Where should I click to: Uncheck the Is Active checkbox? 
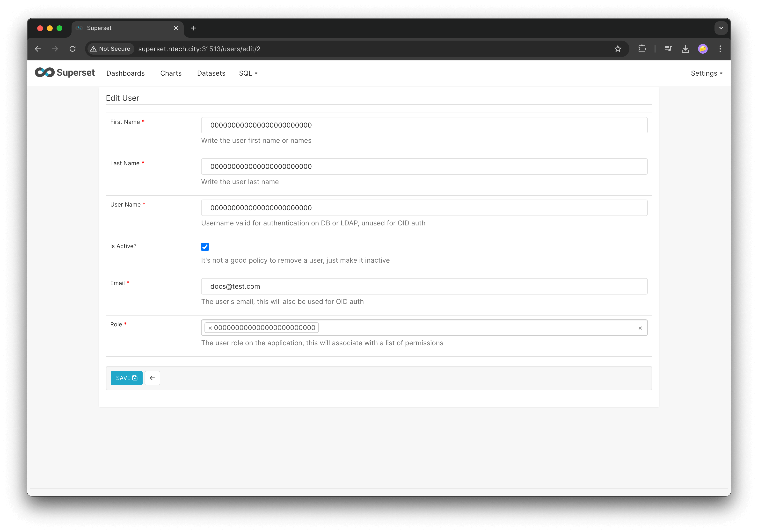coord(205,247)
